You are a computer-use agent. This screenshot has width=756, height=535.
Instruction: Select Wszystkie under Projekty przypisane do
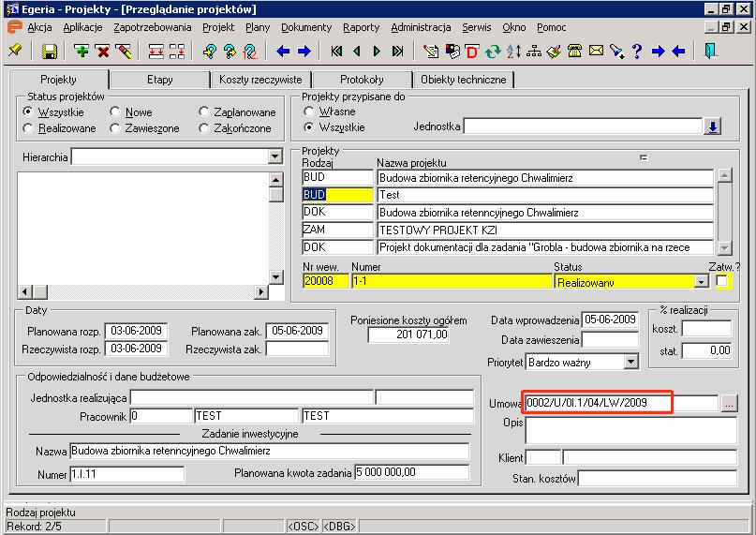pyautogui.click(x=309, y=127)
